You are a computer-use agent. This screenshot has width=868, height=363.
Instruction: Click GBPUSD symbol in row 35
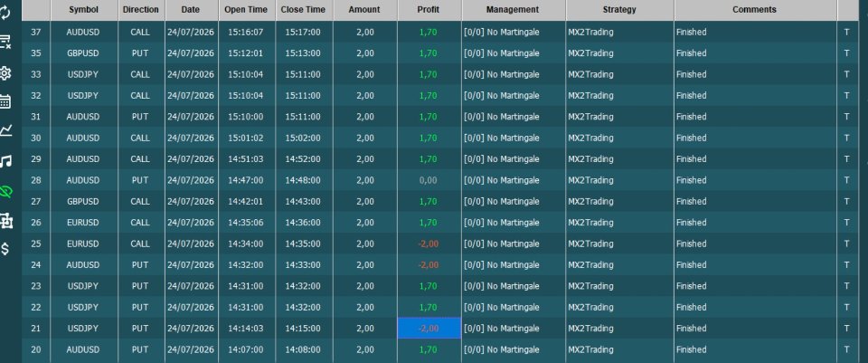coord(83,53)
